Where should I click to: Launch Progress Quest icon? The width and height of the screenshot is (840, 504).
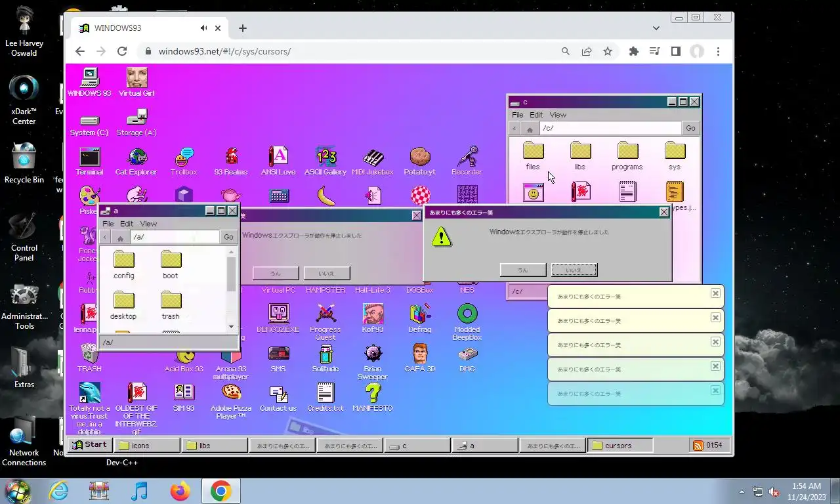coord(325,322)
